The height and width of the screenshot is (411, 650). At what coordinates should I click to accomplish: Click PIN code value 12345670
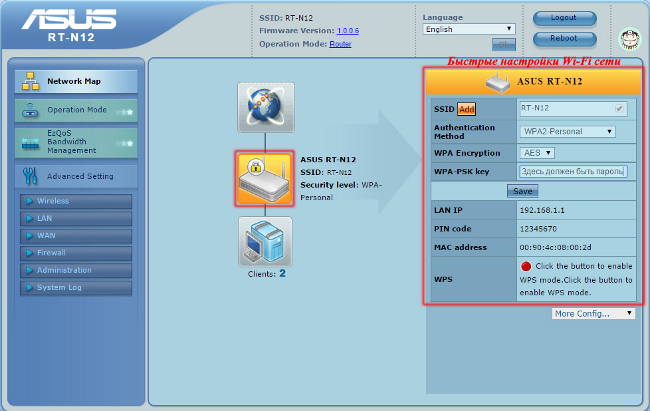tap(538, 229)
